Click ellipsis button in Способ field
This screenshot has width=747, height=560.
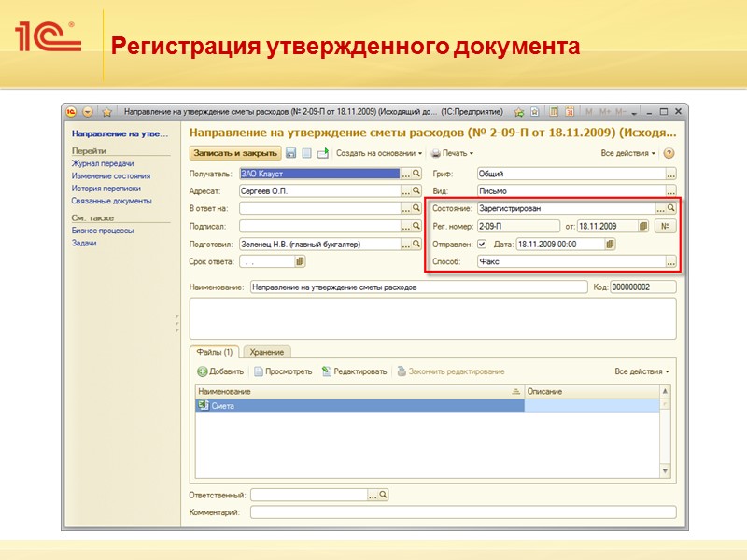tap(670, 261)
